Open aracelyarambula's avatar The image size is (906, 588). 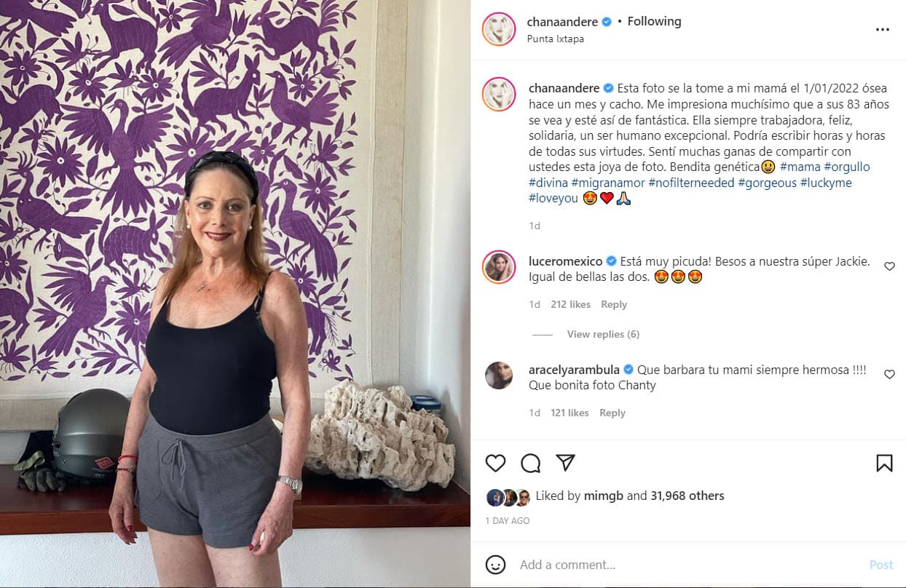tap(499, 376)
